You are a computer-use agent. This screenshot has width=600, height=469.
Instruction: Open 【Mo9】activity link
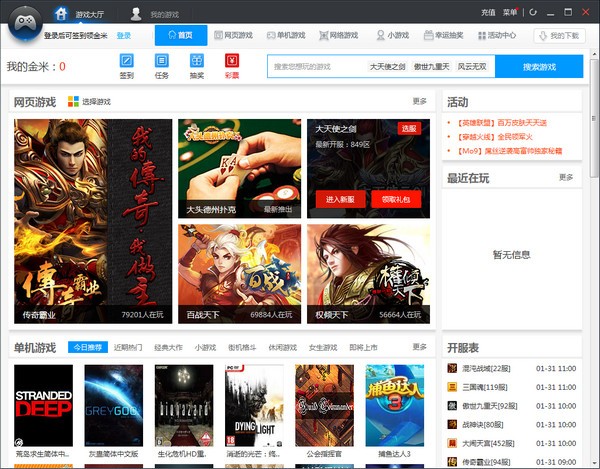pyautogui.click(x=509, y=151)
